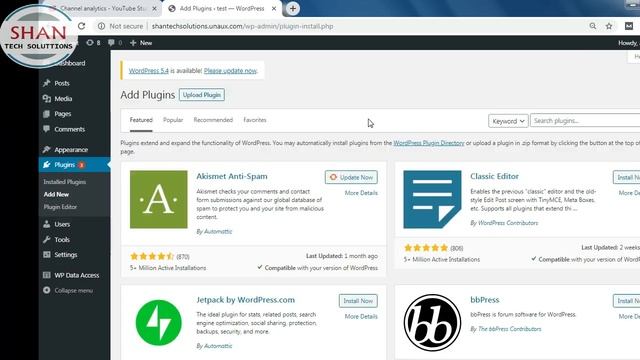Click the browser address bar URL
This screenshot has height=360, width=640.
click(242, 26)
